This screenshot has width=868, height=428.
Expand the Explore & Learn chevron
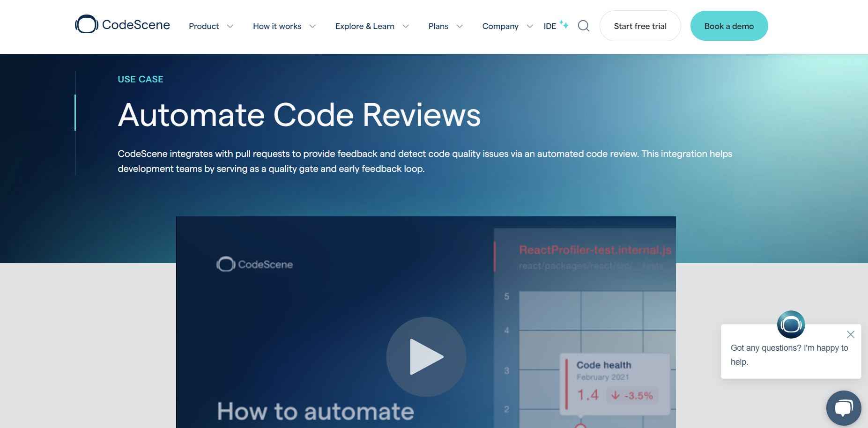406,26
